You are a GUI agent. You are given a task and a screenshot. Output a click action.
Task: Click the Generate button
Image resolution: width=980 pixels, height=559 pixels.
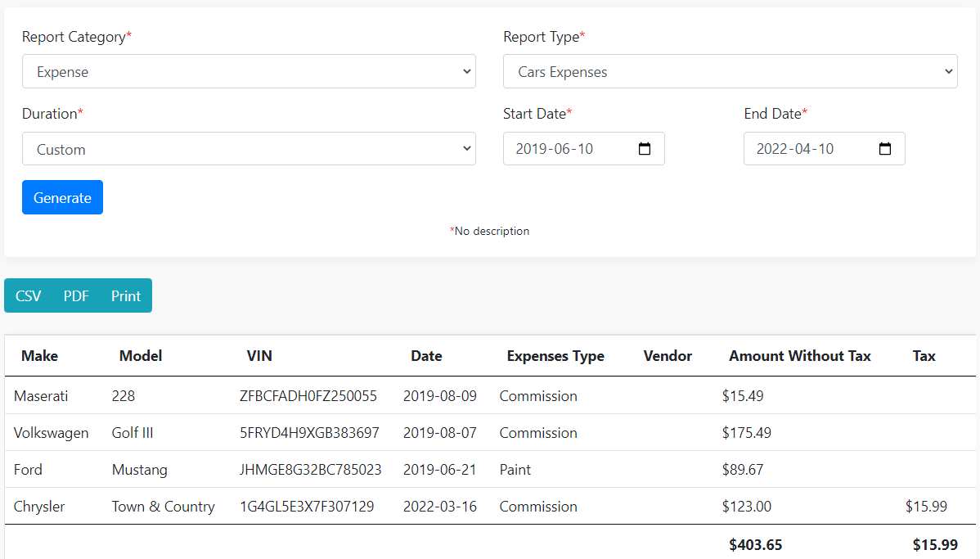pyautogui.click(x=62, y=197)
